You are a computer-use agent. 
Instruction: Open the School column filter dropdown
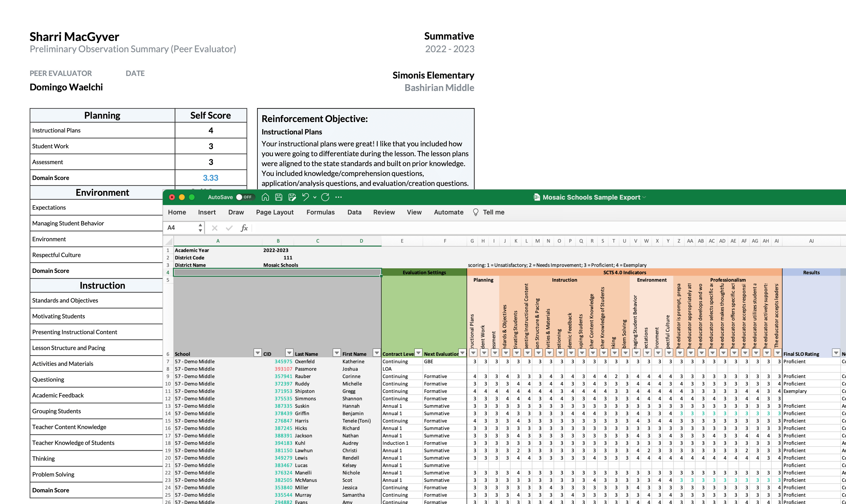(x=257, y=353)
